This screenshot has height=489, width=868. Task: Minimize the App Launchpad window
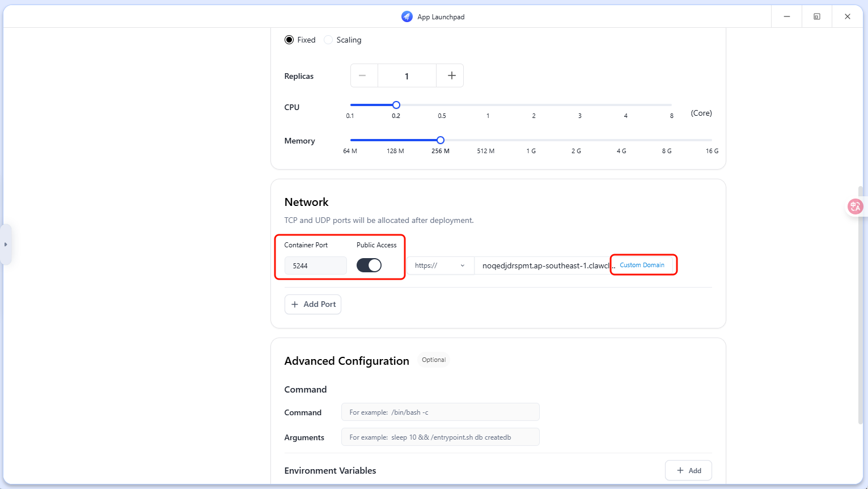(786, 16)
